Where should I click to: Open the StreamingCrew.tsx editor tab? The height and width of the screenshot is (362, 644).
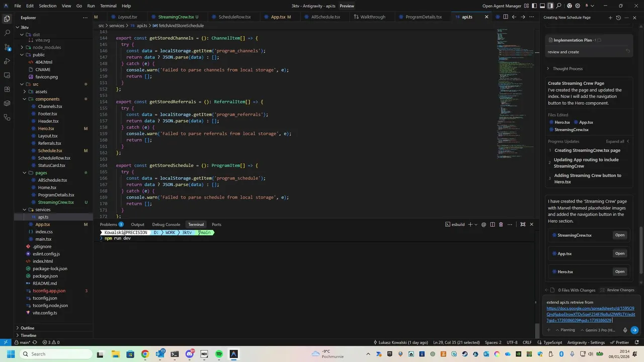point(176,17)
